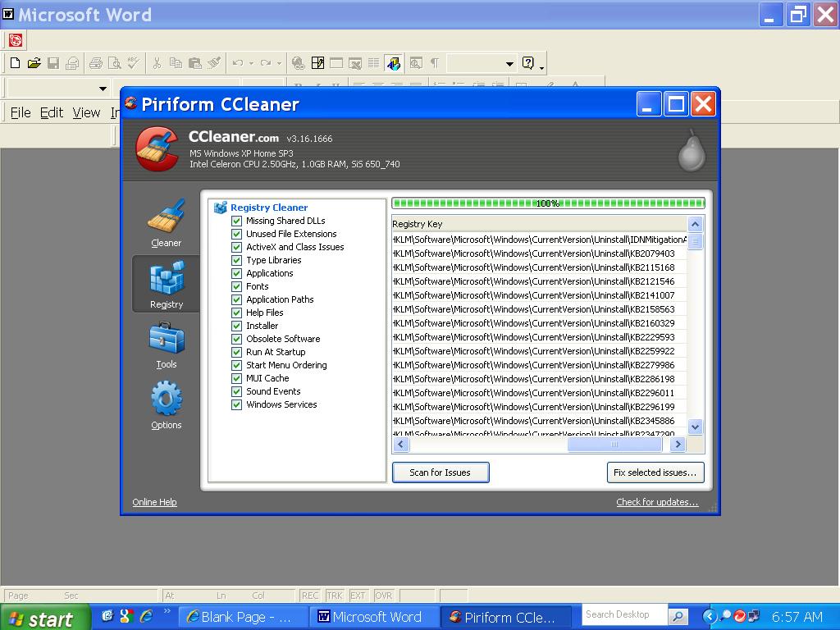Toggle the Fonts checkbox
The height and width of the screenshot is (630, 840).
(x=236, y=286)
